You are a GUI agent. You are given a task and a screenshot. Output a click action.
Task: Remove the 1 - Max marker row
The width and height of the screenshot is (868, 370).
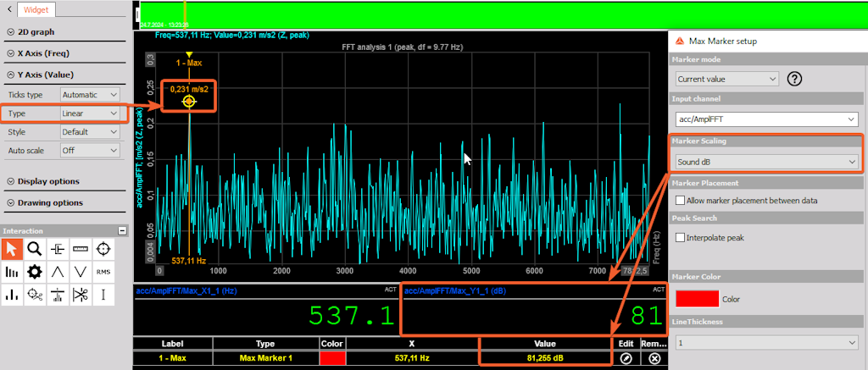click(654, 358)
